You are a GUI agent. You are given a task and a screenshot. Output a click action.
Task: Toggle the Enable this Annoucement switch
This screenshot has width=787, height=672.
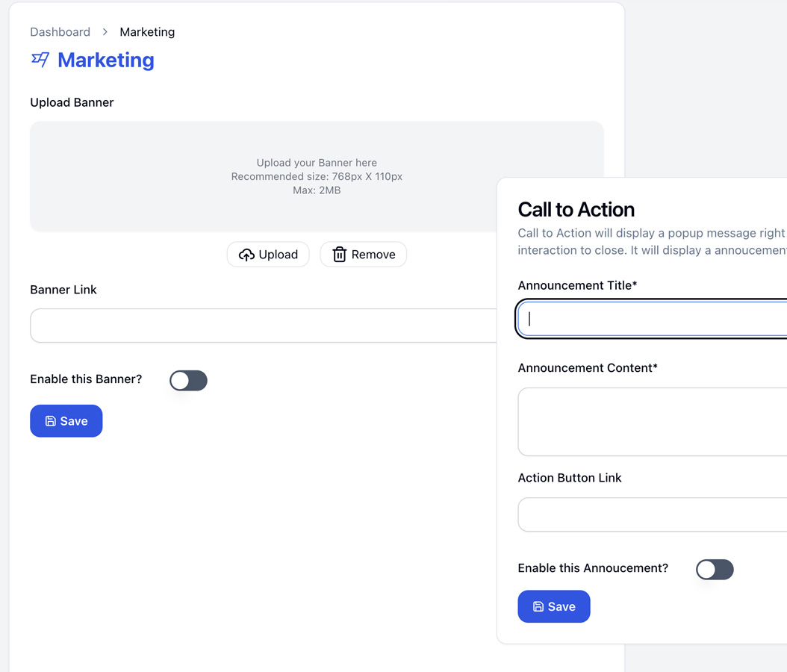[x=715, y=570]
